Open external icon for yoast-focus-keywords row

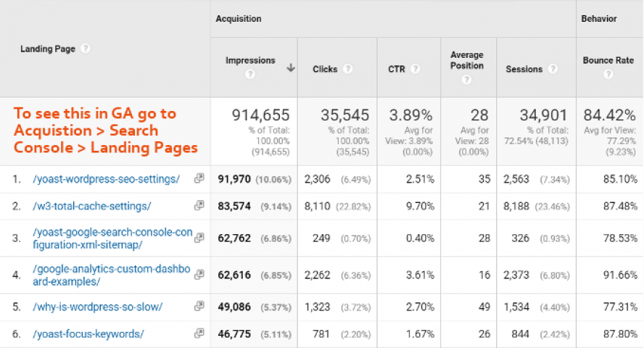click(199, 333)
